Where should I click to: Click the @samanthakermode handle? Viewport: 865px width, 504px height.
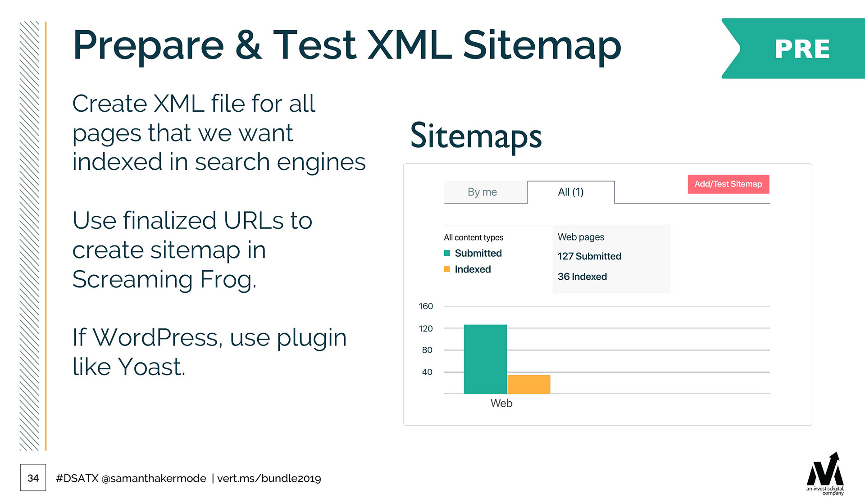pos(154,478)
